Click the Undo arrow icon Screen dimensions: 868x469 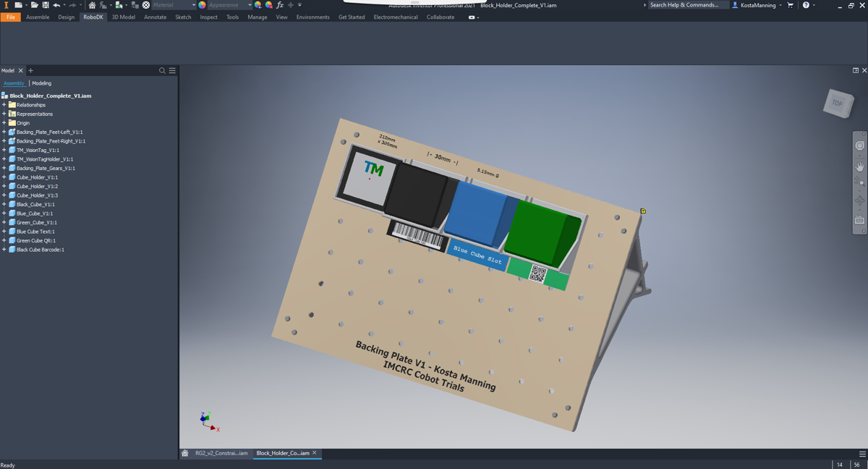pyautogui.click(x=56, y=5)
